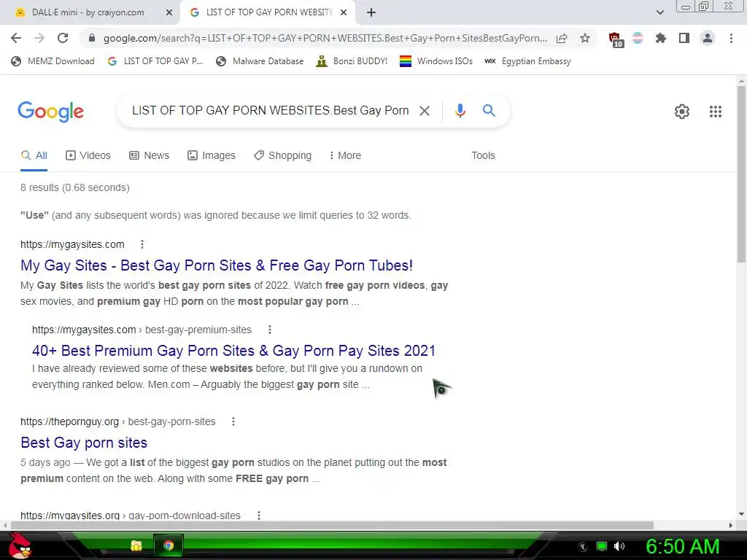Open a new browser tab
747x560 pixels.
tap(371, 12)
